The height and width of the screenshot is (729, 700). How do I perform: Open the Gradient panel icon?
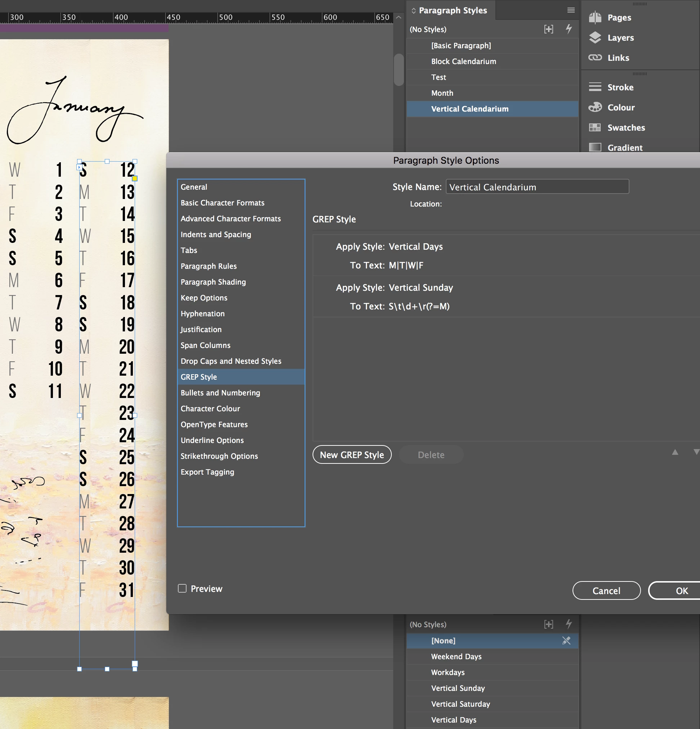(595, 147)
